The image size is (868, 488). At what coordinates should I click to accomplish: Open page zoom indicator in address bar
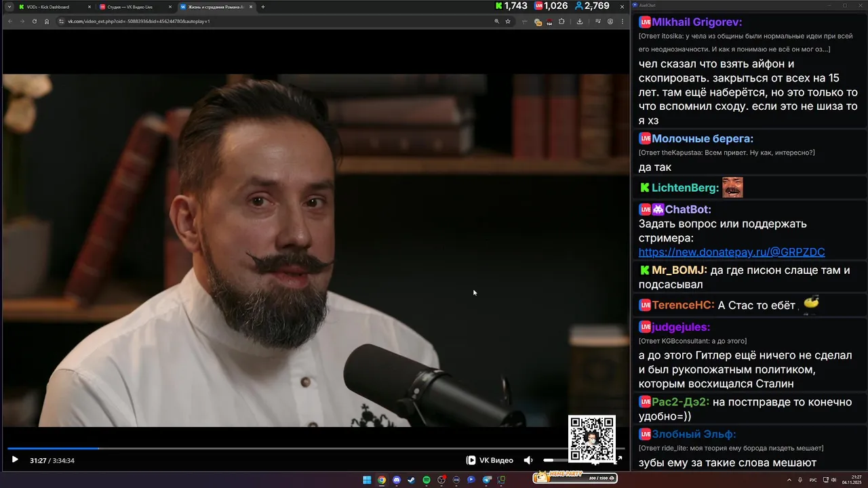coord(496,21)
